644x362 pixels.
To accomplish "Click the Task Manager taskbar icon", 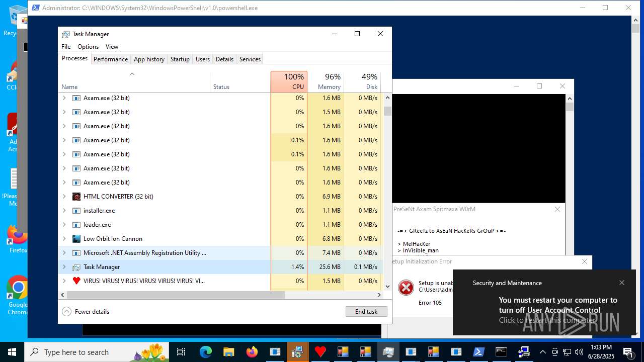I will tap(388, 352).
